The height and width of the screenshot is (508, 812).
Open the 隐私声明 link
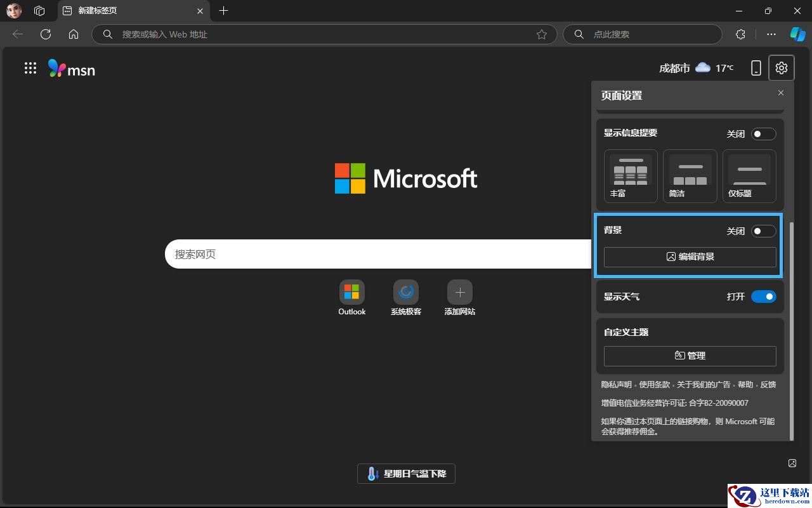617,384
